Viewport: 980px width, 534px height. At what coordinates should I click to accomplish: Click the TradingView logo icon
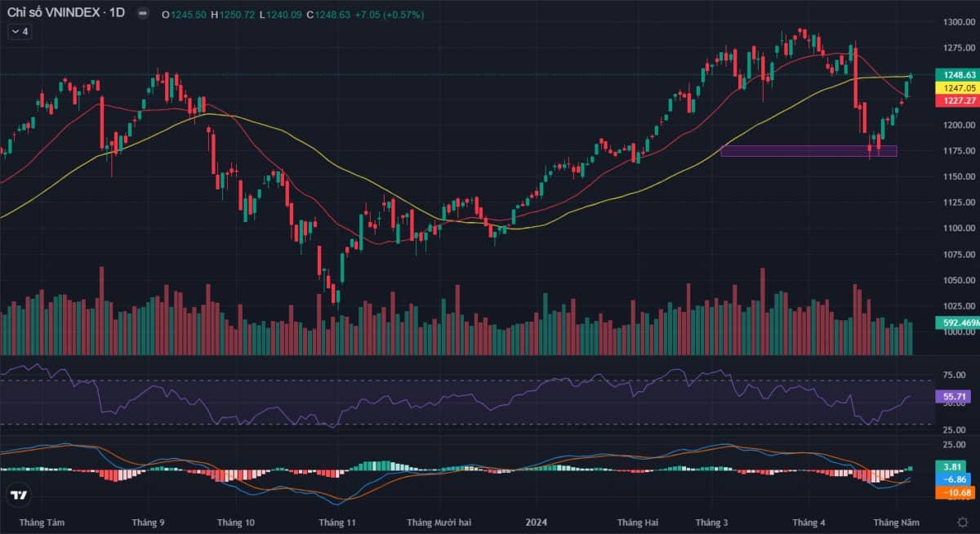pos(19,495)
